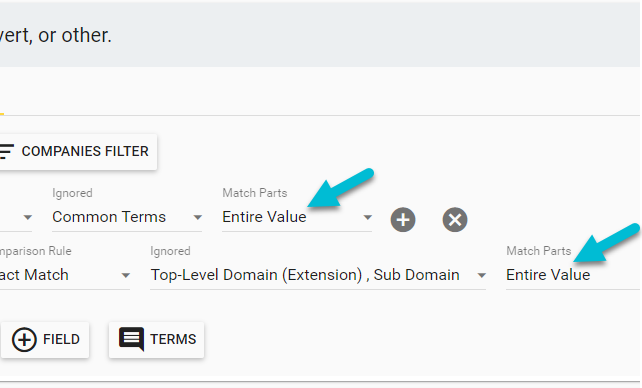Select the Common Terms ignored field

[x=127, y=217]
